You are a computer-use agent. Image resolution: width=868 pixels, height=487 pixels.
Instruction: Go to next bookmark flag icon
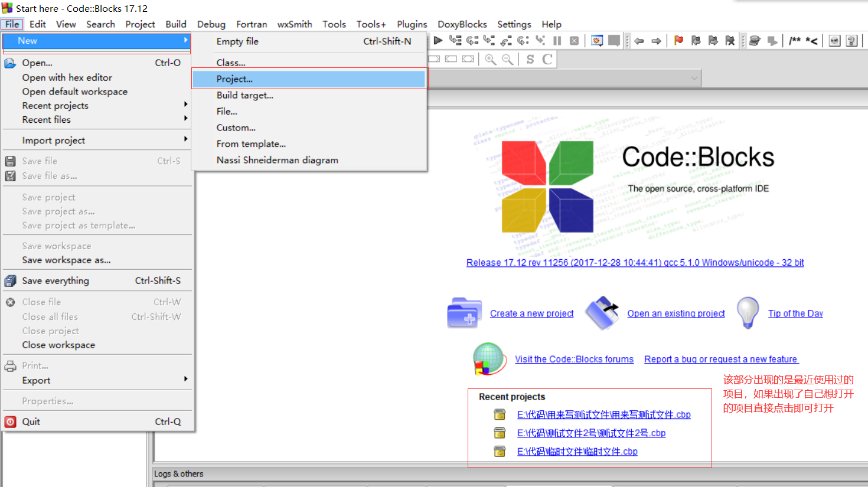[x=713, y=41]
